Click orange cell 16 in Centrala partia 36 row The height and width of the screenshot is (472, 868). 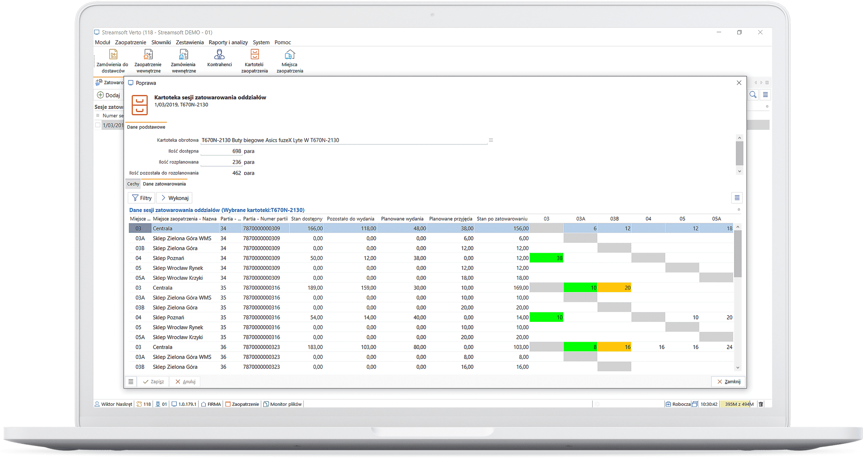tap(614, 347)
